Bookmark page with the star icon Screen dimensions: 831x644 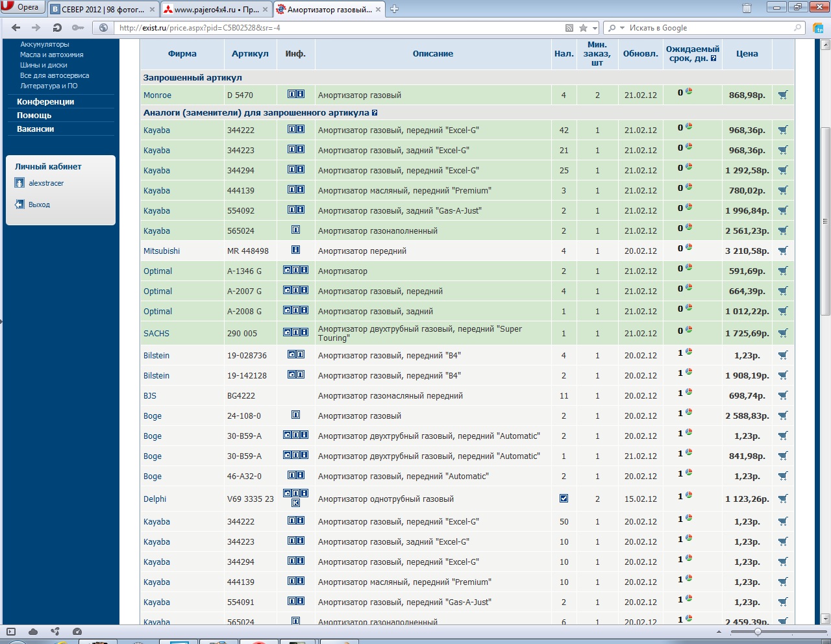pyautogui.click(x=583, y=28)
